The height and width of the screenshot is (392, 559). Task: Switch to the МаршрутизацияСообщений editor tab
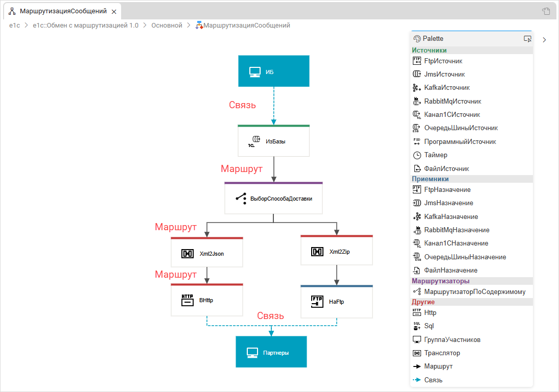point(62,11)
